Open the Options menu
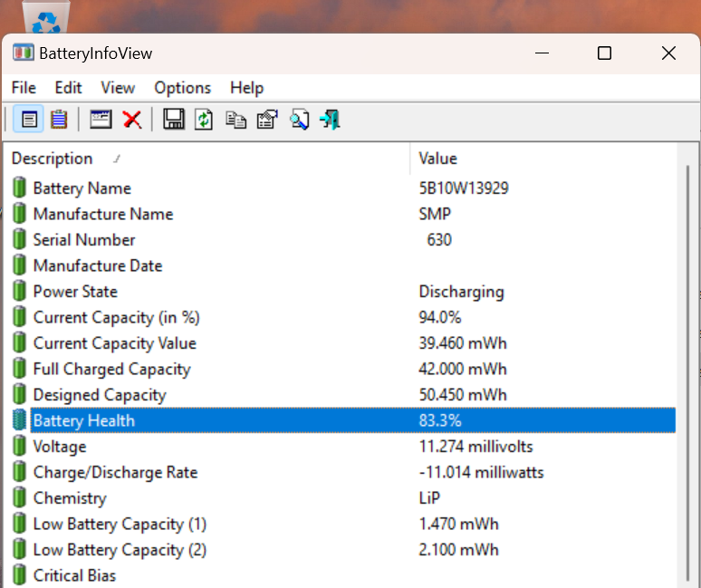This screenshot has width=701, height=588. (x=182, y=88)
